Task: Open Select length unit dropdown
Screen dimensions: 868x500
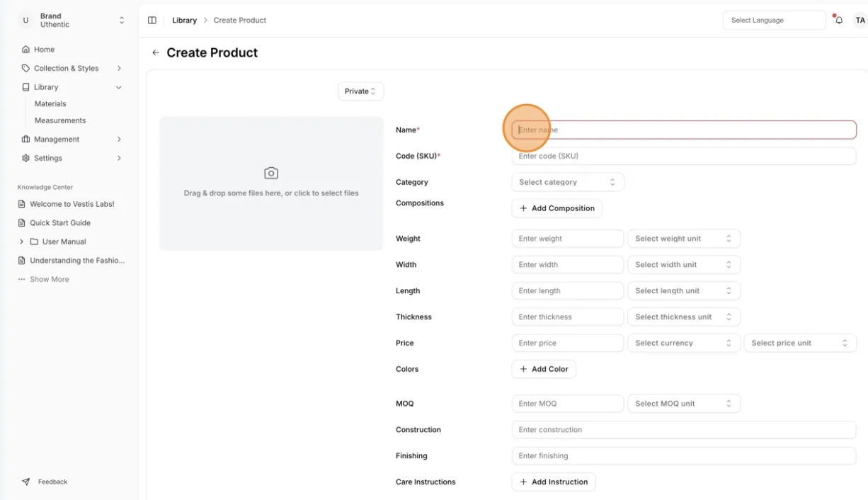Action: point(684,291)
